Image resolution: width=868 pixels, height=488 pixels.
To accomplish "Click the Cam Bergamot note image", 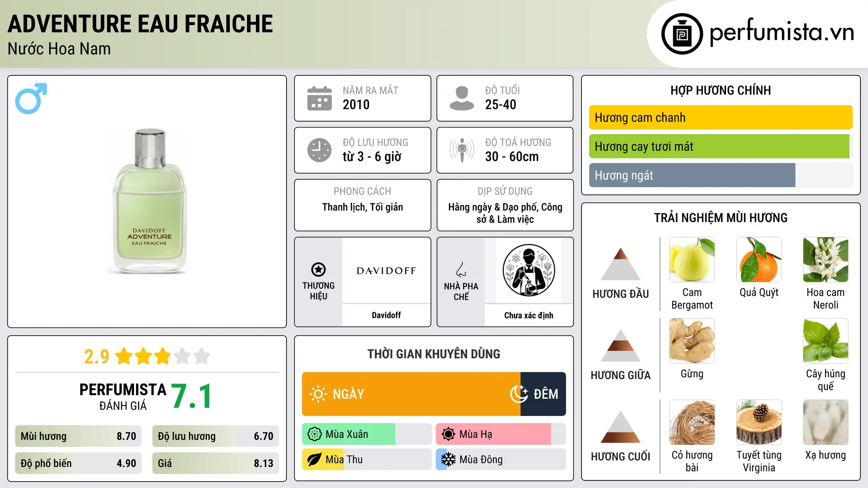I will (692, 260).
